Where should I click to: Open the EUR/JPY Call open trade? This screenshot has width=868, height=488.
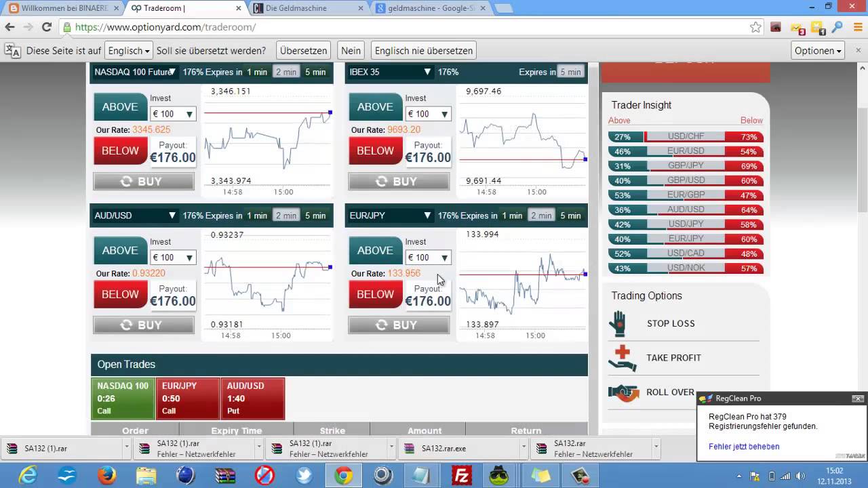(188, 399)
